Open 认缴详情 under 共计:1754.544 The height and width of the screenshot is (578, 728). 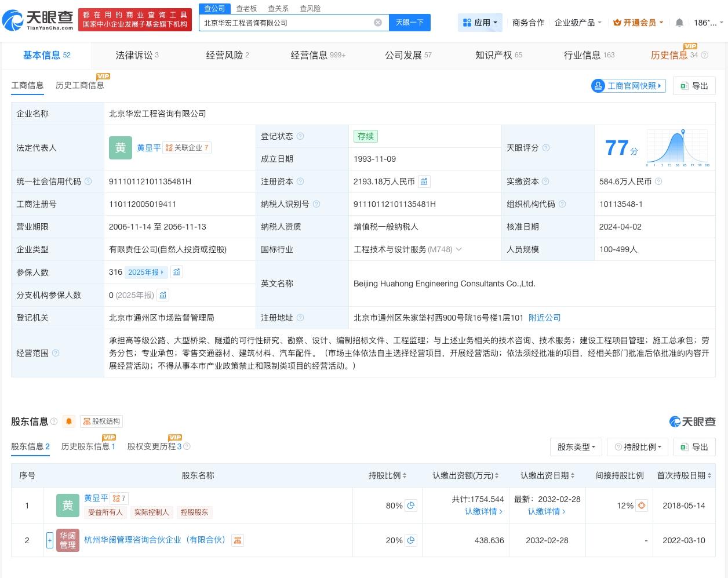(483, 511)
